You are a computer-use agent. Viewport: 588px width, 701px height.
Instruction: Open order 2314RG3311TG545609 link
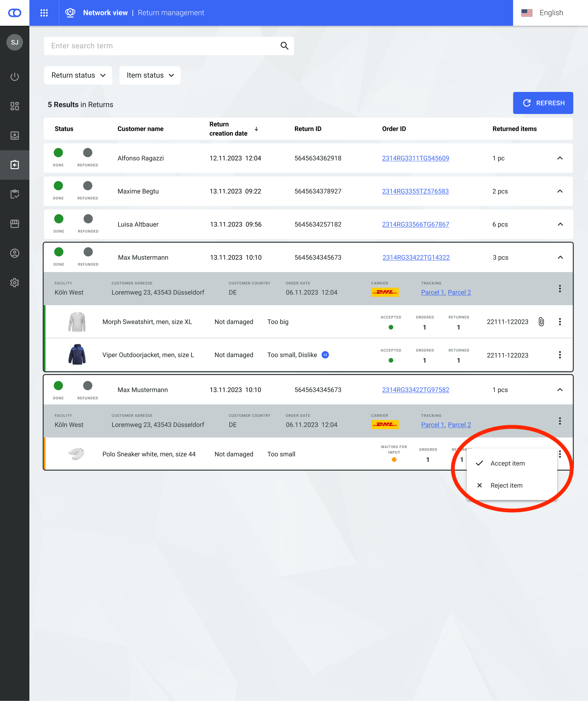(416, 158)
